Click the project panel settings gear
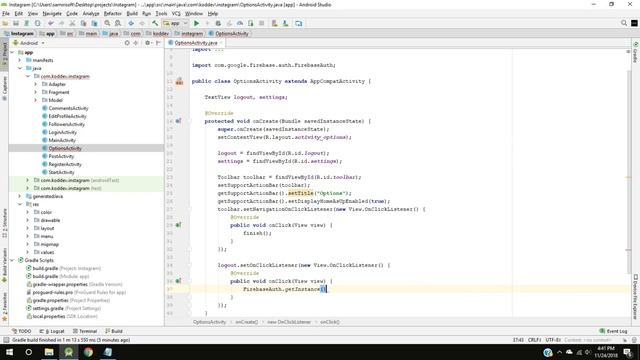The width and height of the screenshot is (640, 360). pos(147,43)
